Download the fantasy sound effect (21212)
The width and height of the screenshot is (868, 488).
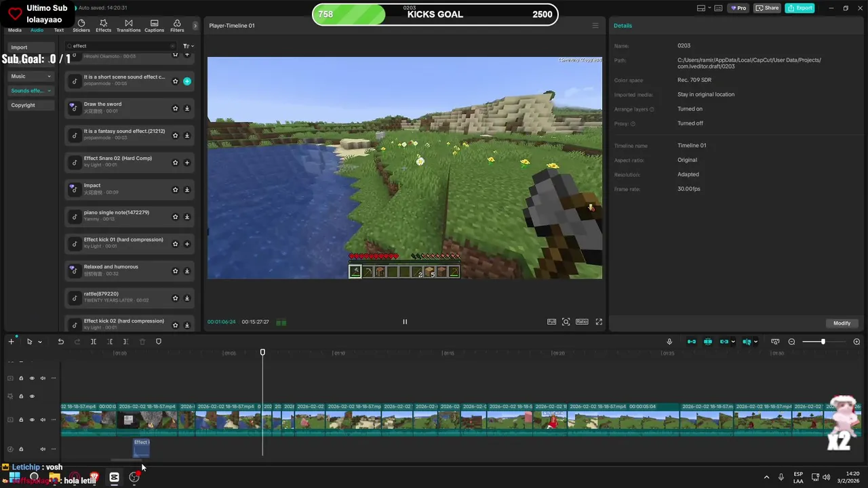pyautogui.click(x=187, y=136)
